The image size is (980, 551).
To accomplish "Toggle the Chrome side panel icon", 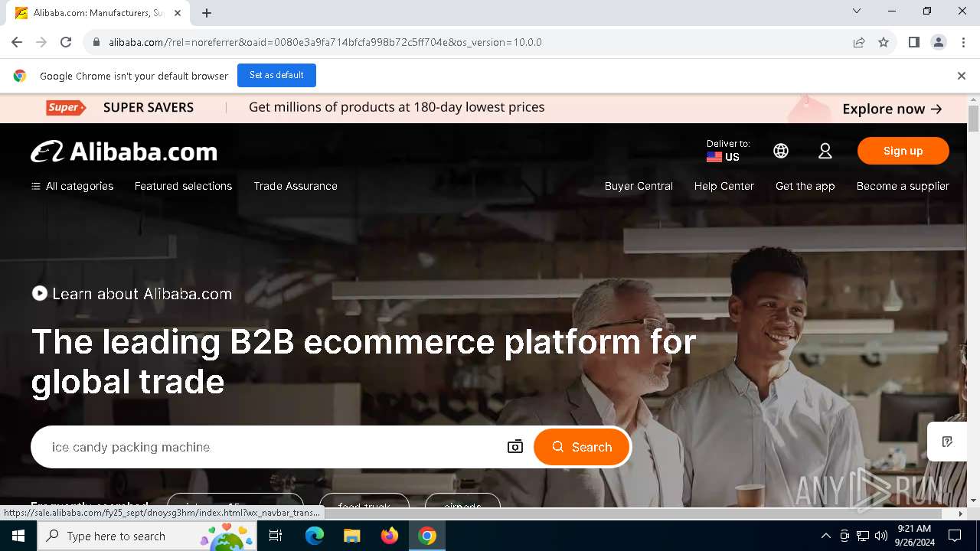I will 913,42.
